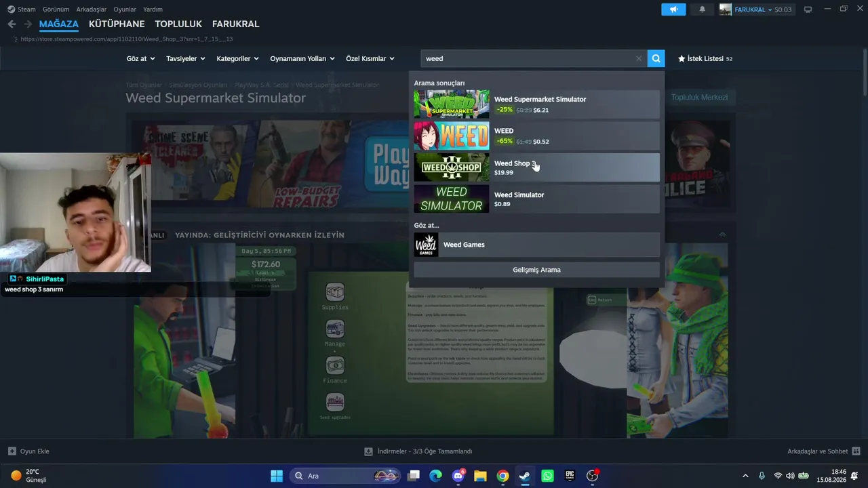
Task: Open the Arkadaşlar menu
Action: 92,9
